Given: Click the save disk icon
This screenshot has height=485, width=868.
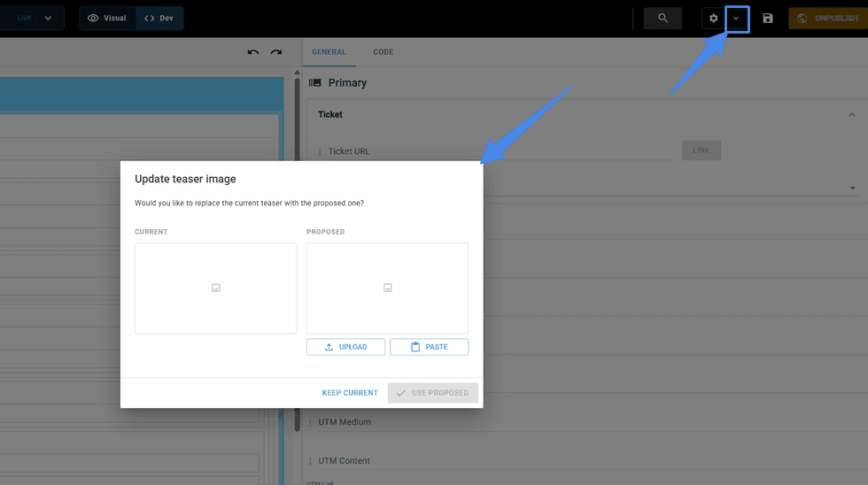Looking at the screenshot, I should pyautogui.click(x=768, y=19).
